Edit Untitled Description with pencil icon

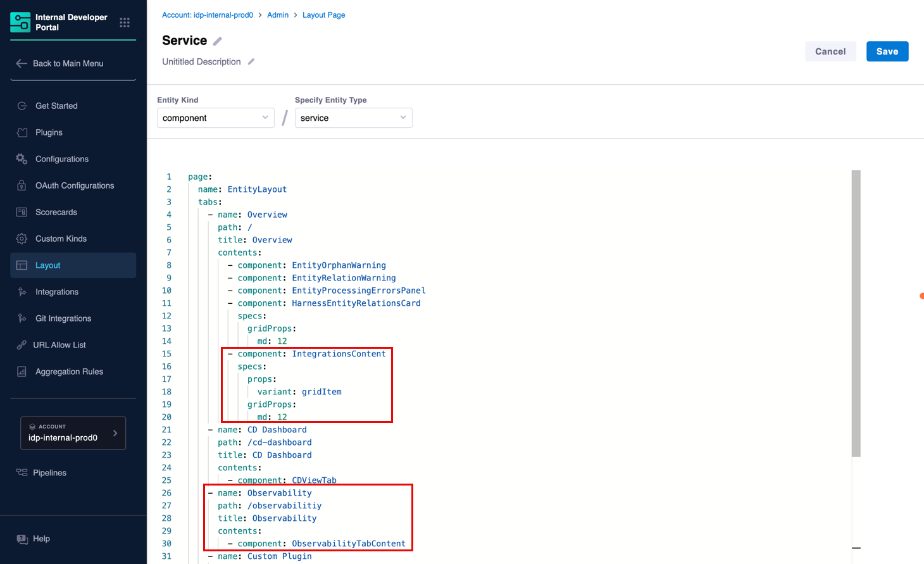[251, 61]
